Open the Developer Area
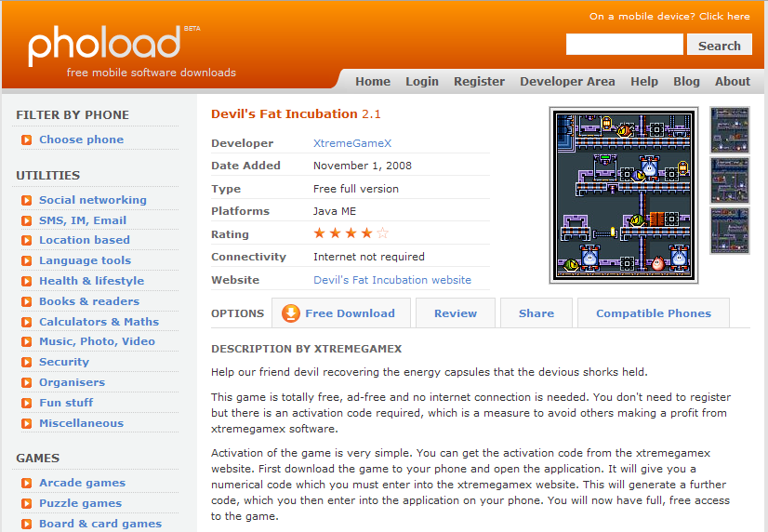 [x=567, y=81]
